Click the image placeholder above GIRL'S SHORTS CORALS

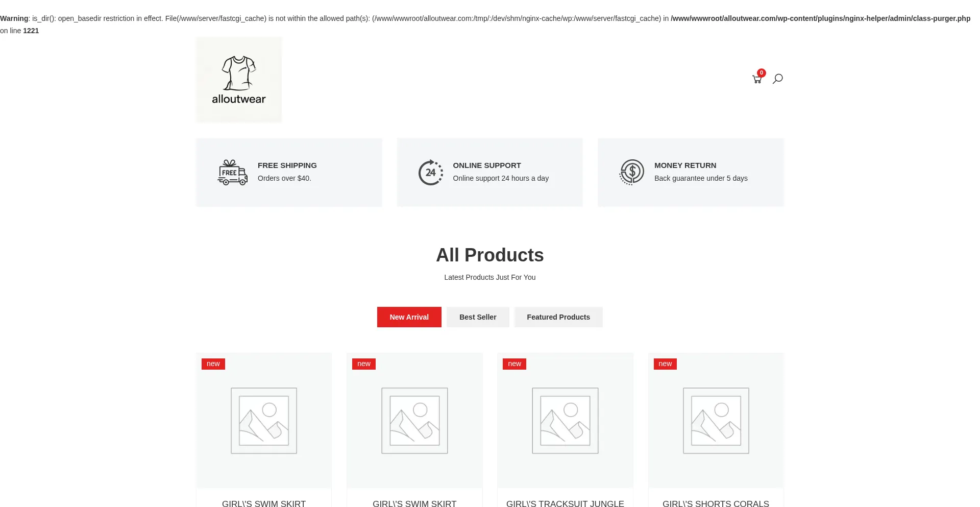716,421
